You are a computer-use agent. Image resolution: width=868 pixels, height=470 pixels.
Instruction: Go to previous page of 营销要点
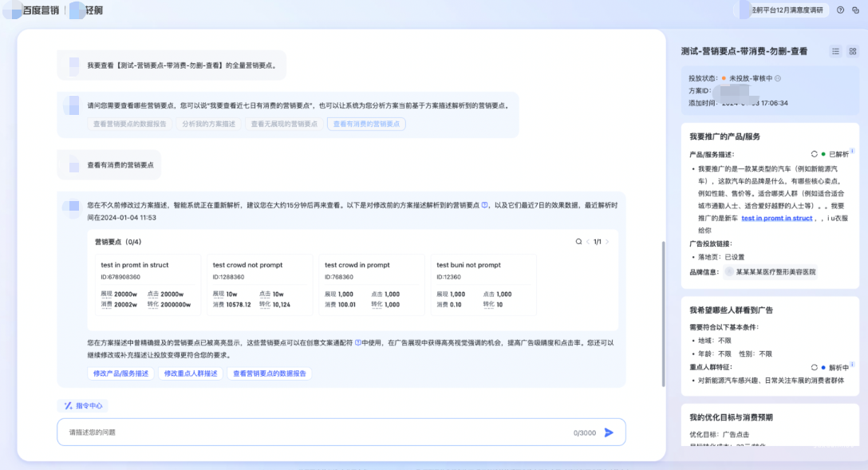tap(588, 242)
